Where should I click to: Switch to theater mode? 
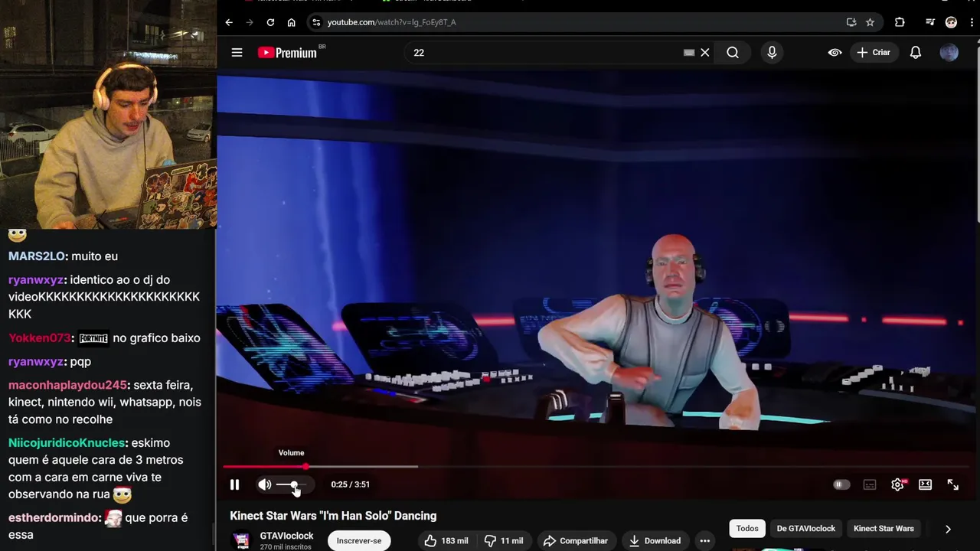pyautogui.click(x=925, y=484)
